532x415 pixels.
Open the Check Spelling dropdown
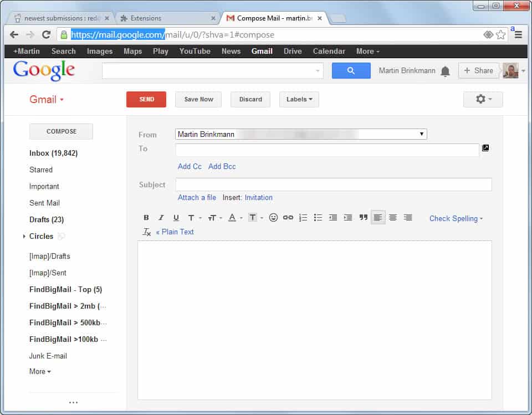click(x=456, y=218)
